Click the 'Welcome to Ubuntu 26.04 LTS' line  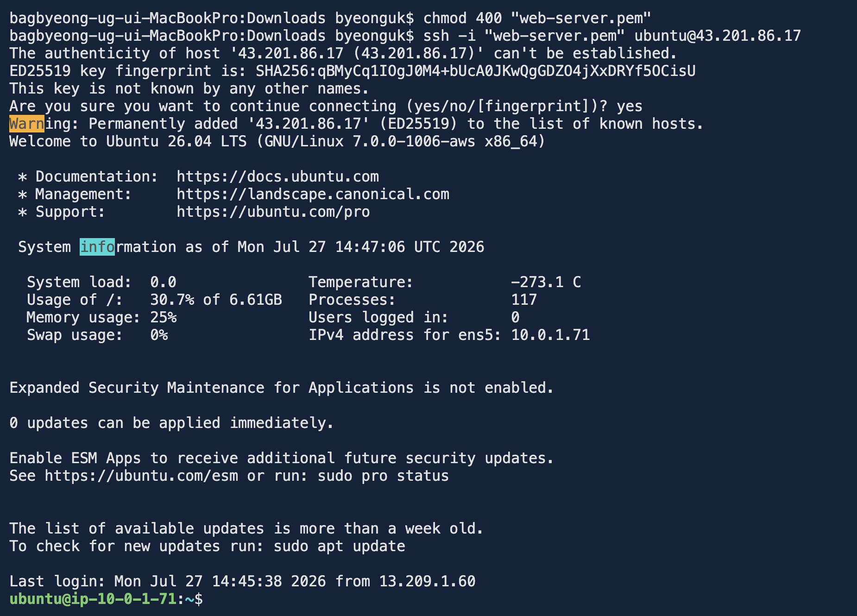point(277,141)
